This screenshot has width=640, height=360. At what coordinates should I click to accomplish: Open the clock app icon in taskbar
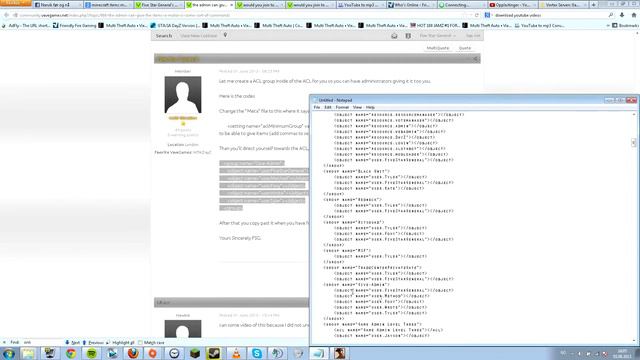click(x=174, y=353)
